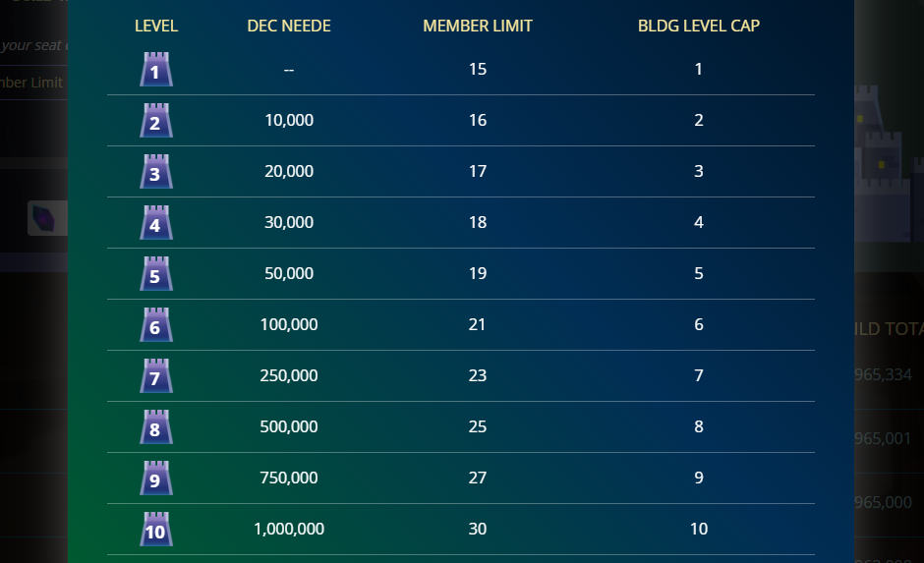924x563 pixels.
Task: Select the level 5 tower badge
Action: click(156, 274)
